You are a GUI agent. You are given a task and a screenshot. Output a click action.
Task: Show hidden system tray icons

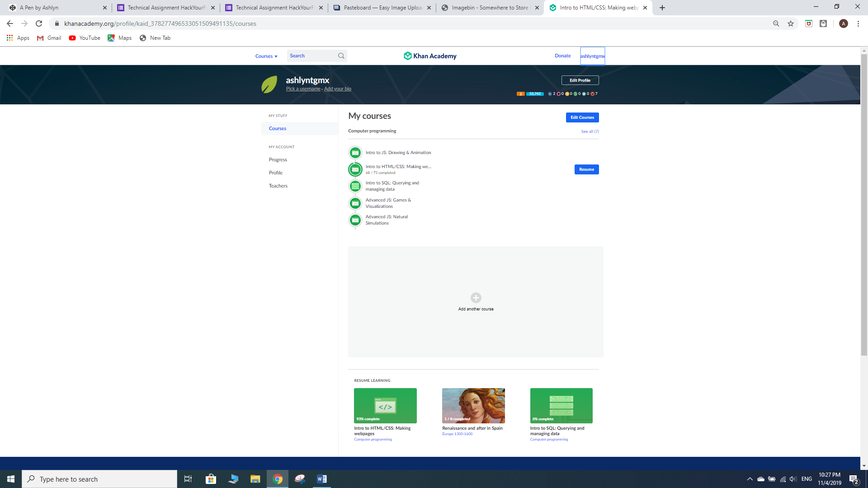750,479
